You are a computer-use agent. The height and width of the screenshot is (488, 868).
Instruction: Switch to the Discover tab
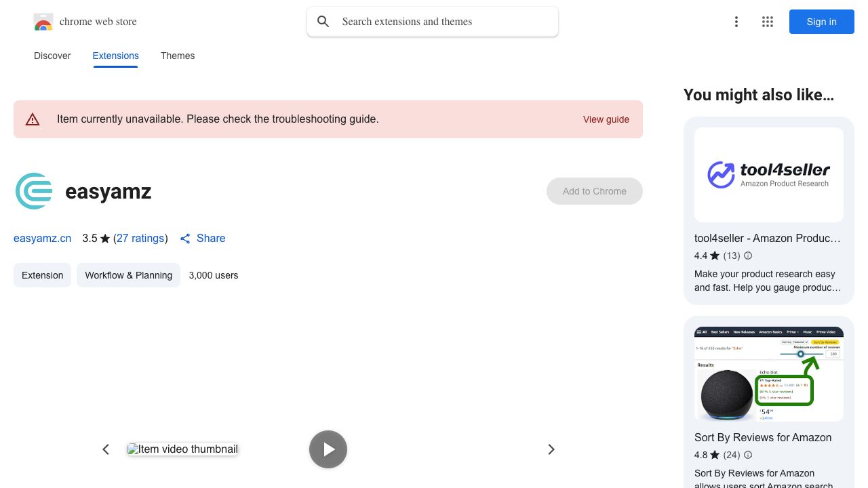tap(52, 56)
